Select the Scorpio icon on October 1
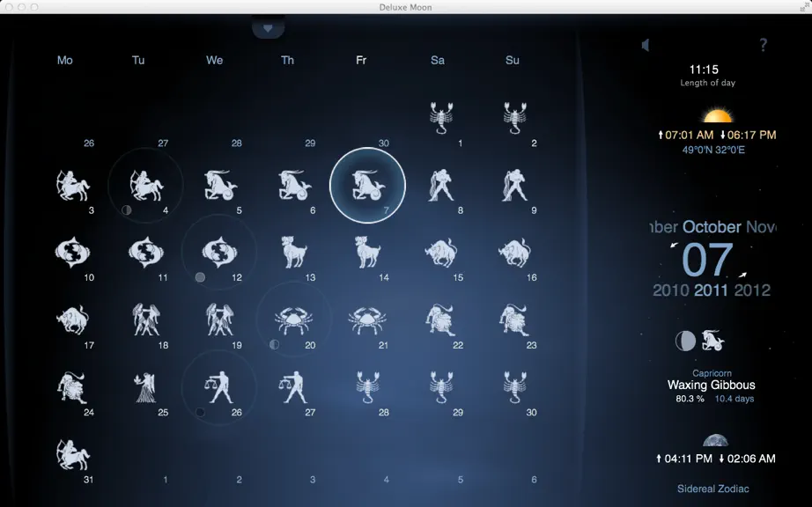The width and height of the screenshot is (812, 507). point(441,118)
